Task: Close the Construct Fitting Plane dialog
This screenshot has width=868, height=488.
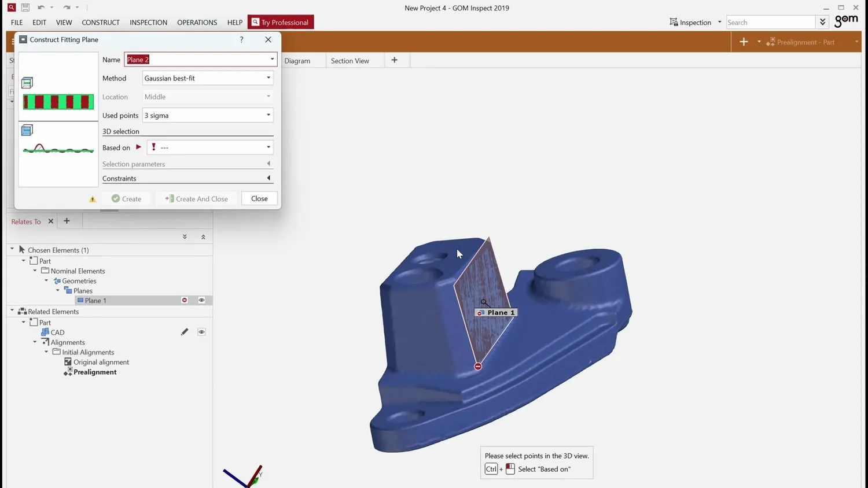Action: point(268,39)
